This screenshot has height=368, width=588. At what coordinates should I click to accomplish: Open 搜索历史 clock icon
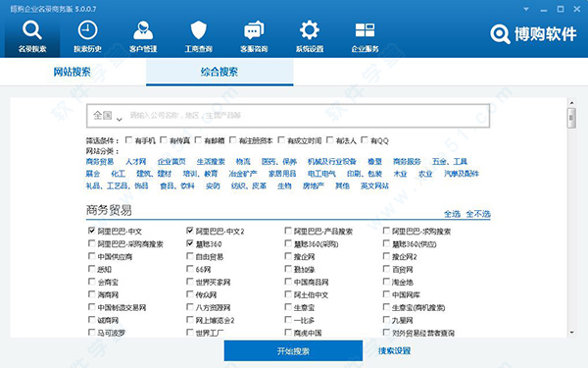click(87, 30)
